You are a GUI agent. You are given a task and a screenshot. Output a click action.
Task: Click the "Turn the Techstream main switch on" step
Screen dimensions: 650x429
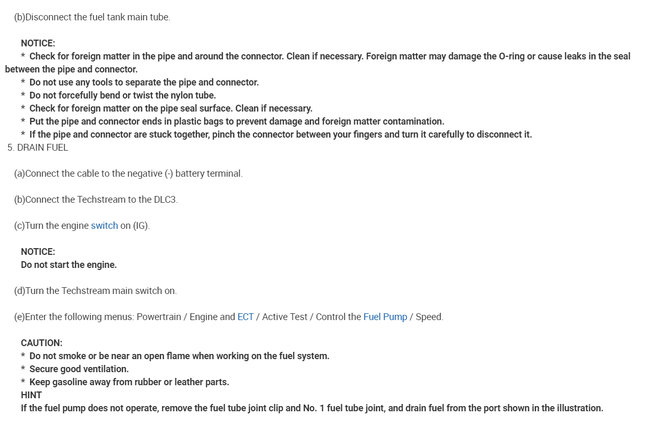point(95,291)
